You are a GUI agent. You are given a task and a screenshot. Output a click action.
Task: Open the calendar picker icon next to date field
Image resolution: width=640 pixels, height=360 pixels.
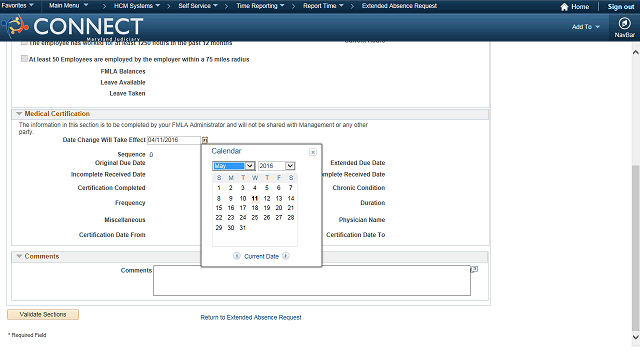pyautogui.click(x=205, y=140)
